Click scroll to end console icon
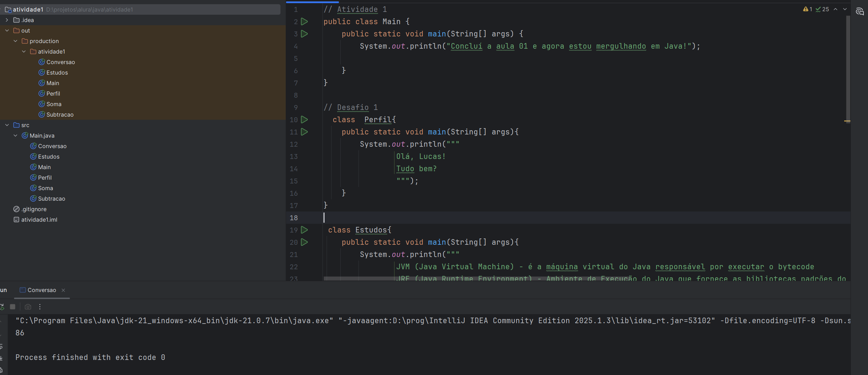This screenshot has height=375, width=868. point(1,358)
